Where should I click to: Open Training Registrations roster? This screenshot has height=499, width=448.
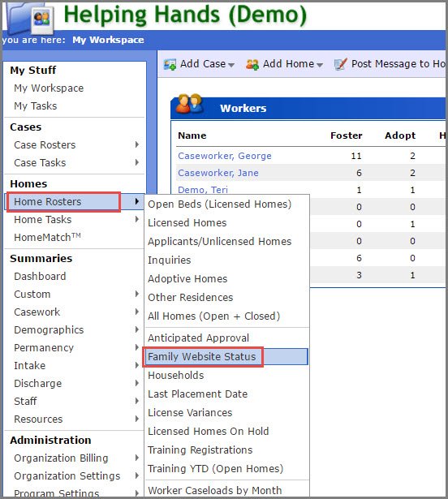[x=200, y=450]
